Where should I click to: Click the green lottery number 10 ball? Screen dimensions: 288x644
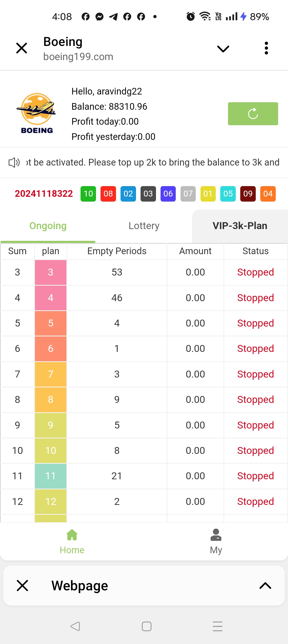coord(88,194)
